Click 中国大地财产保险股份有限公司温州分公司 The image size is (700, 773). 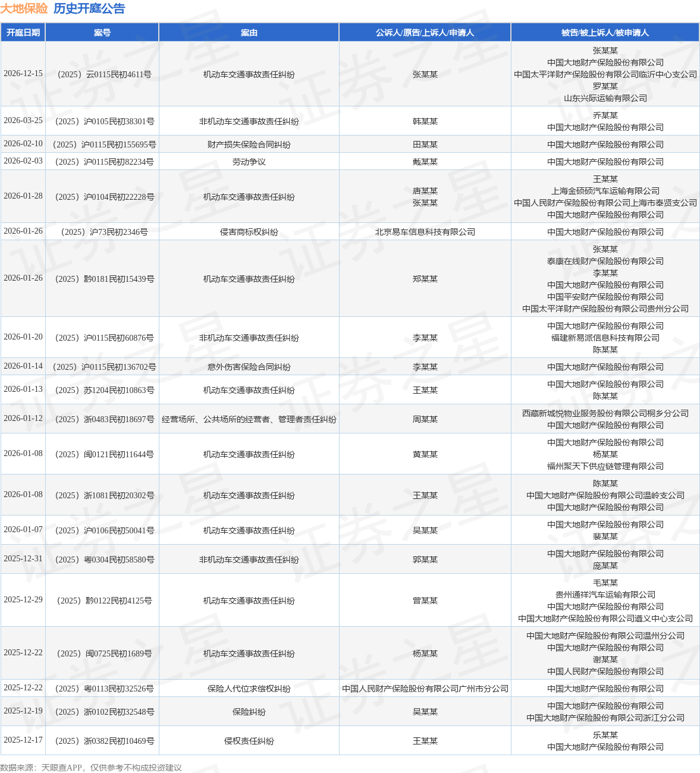click(x=605, y=636)
